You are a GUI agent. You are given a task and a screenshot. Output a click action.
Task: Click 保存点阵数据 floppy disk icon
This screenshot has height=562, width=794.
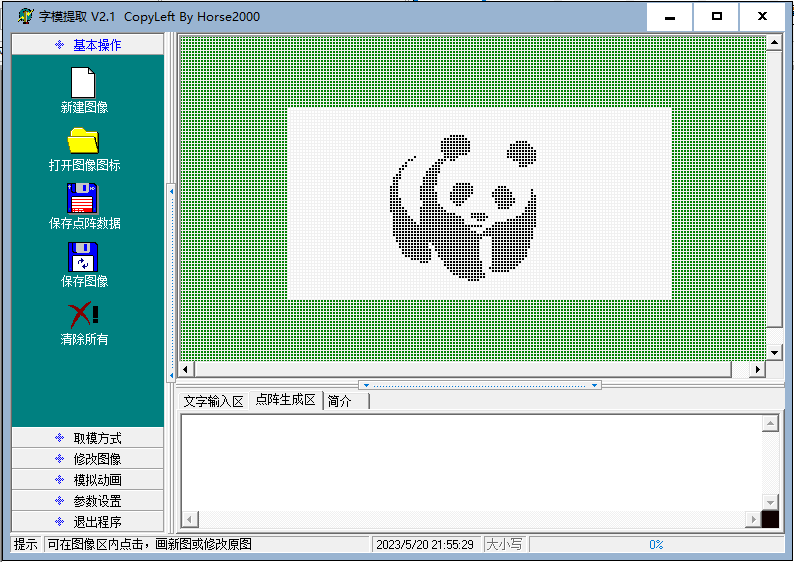pos(82,198)
